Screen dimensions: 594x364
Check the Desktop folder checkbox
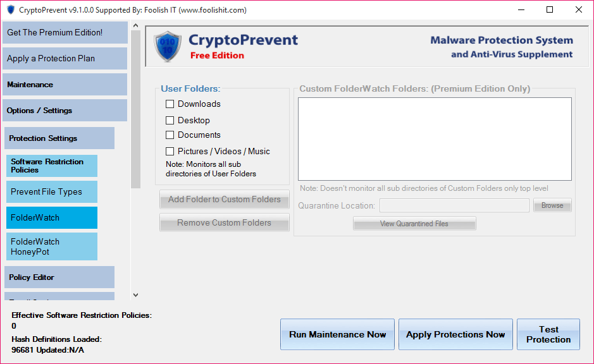tap(170, 120)
